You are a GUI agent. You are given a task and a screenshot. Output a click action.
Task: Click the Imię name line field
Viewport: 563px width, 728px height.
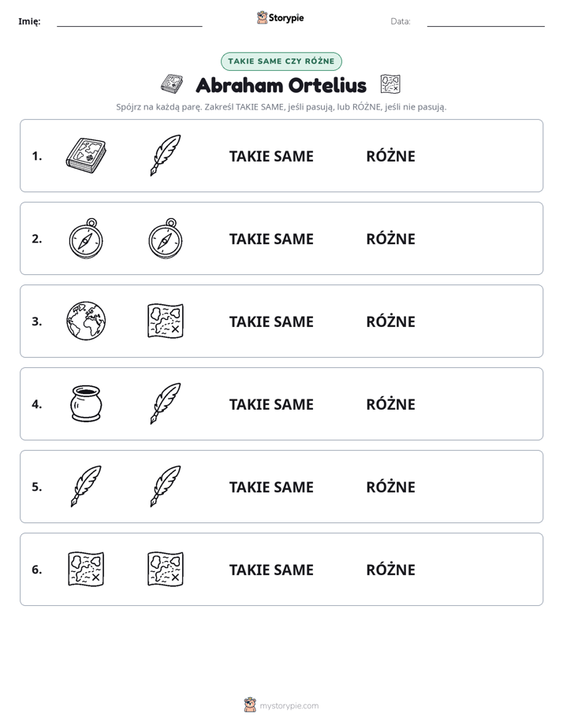129,21
